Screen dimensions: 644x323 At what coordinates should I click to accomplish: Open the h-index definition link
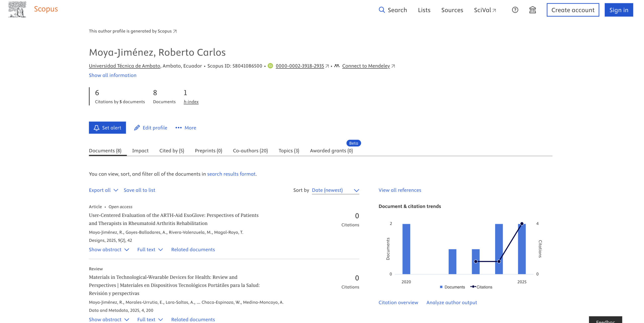point(191,102)
